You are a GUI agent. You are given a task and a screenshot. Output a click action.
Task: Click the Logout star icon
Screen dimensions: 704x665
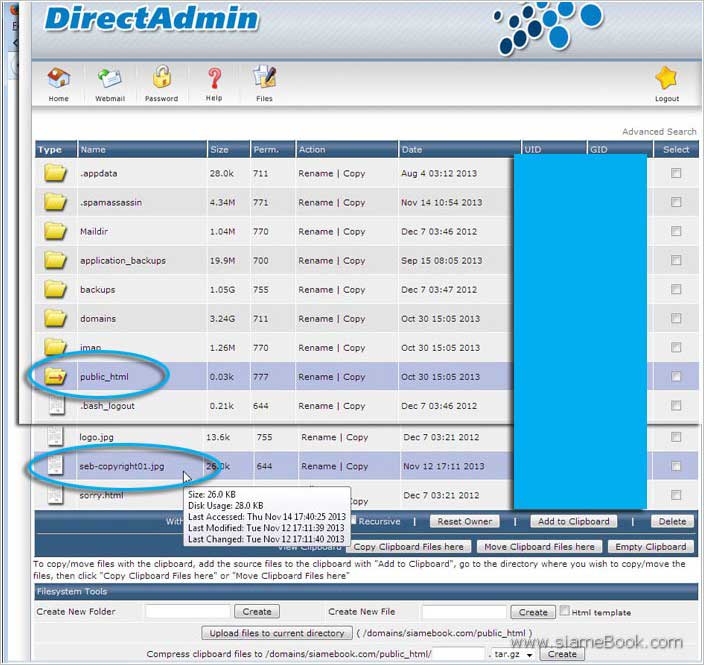pos(666,78)
